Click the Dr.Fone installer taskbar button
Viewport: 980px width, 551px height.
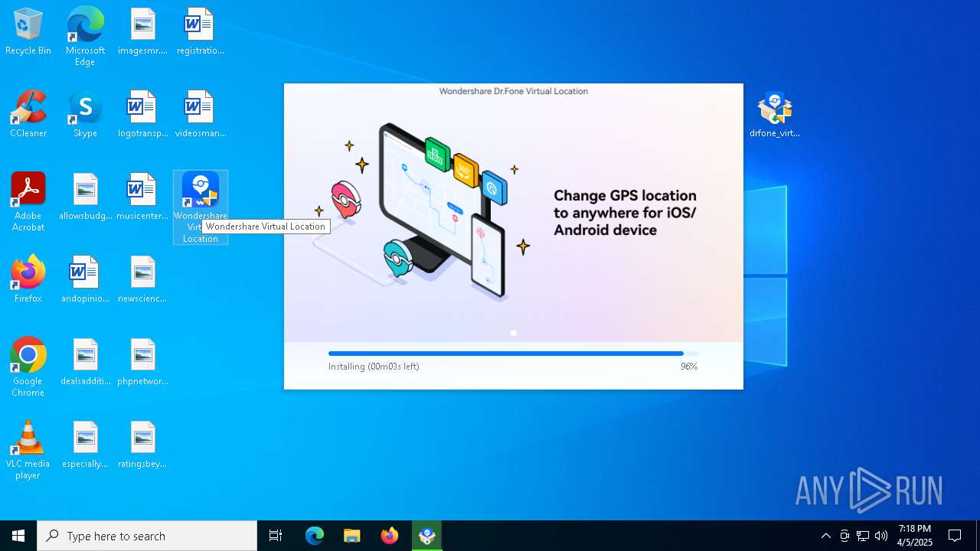(x=427, y=536)
